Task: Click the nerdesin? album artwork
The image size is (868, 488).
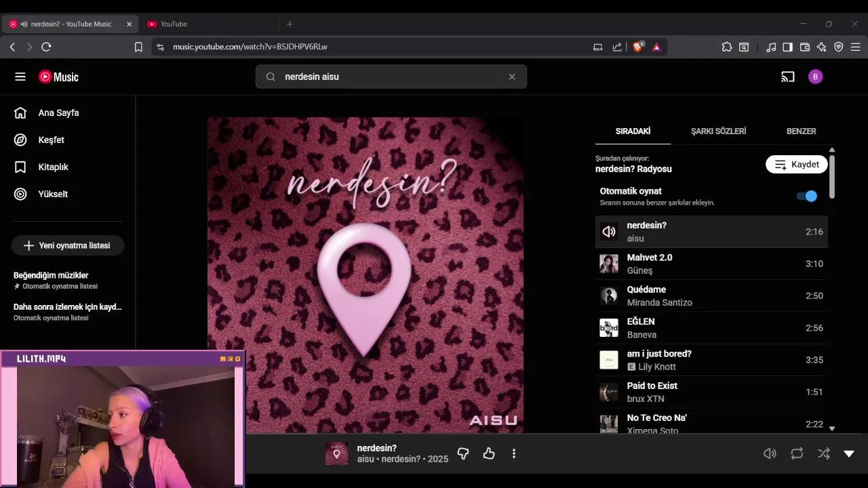Action: point(366,275)
